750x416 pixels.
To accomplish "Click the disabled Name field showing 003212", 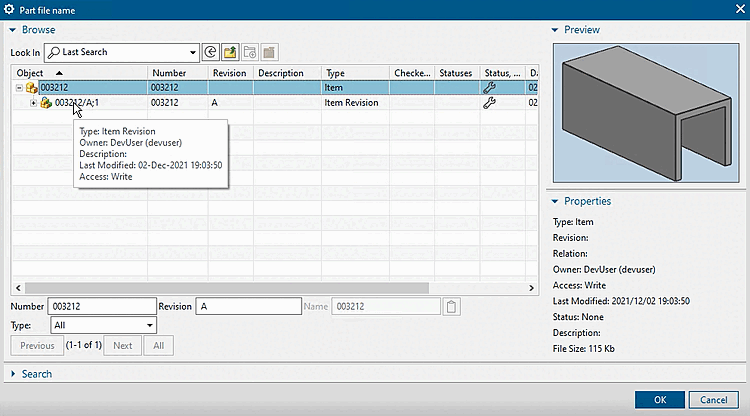I will (386, 307).
